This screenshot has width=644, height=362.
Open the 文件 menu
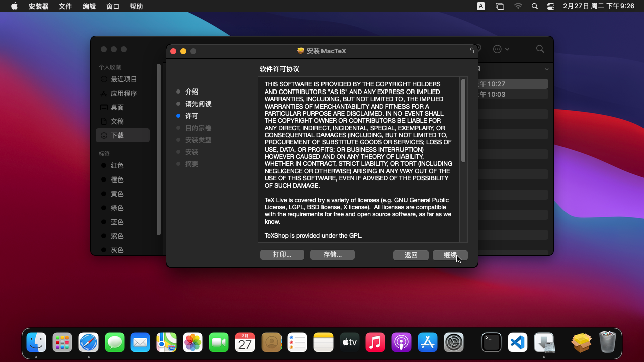(65, 6)
